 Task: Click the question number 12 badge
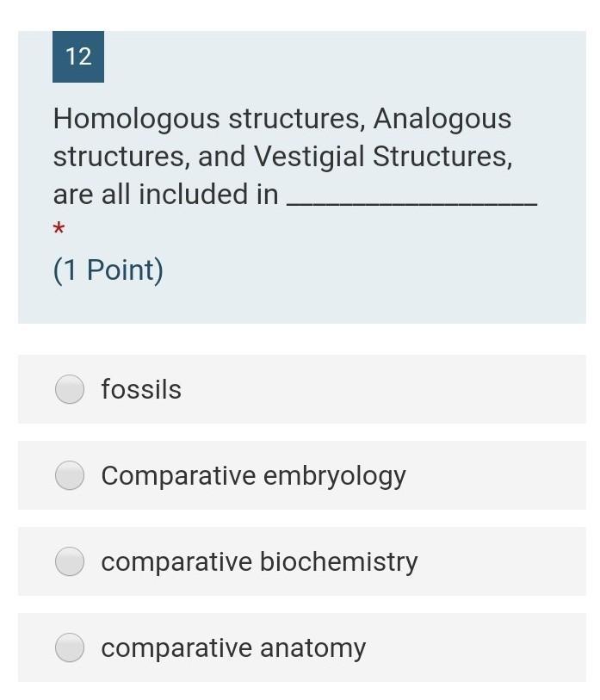pos(78,57)
